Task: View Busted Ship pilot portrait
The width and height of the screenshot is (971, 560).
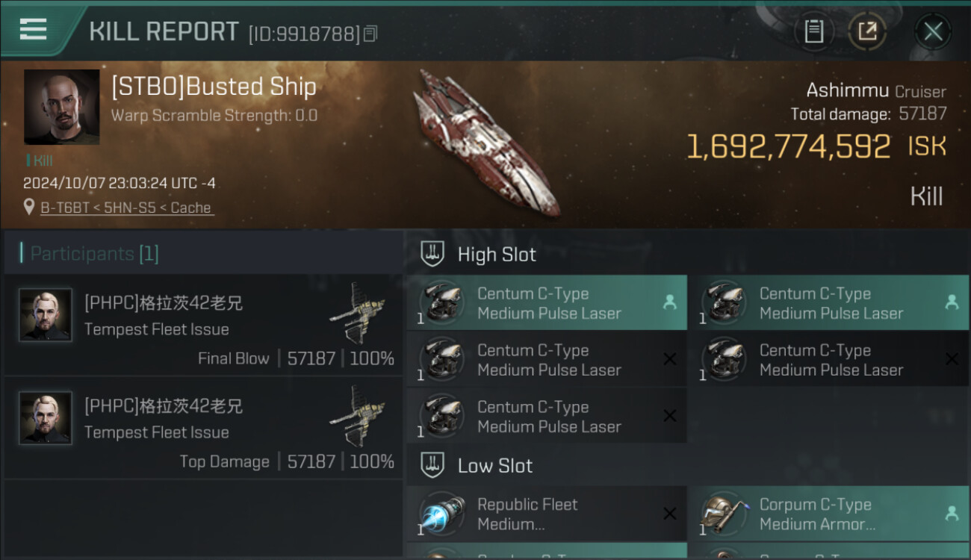Action: click(x=61, y=107)
